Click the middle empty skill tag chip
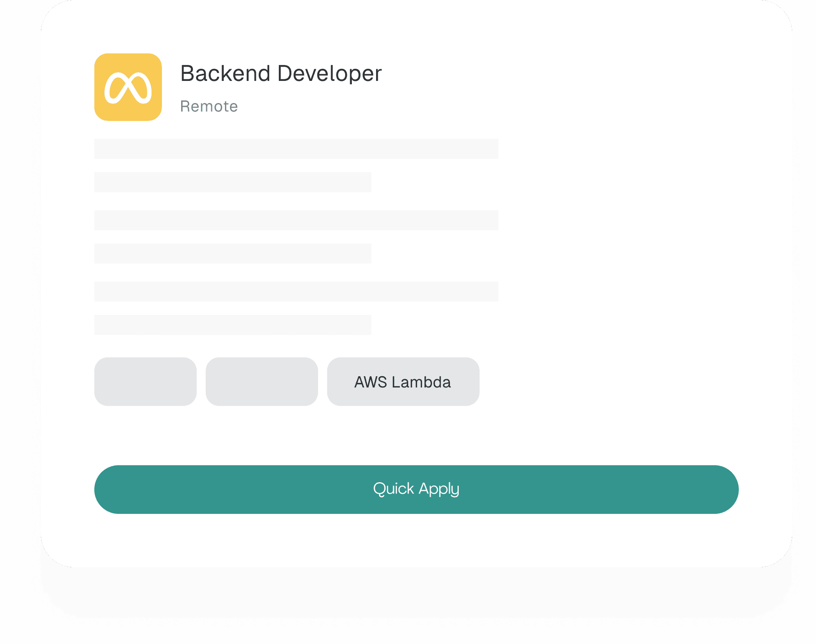The height and width of the screenshot is (644, 816). point(262,382)
